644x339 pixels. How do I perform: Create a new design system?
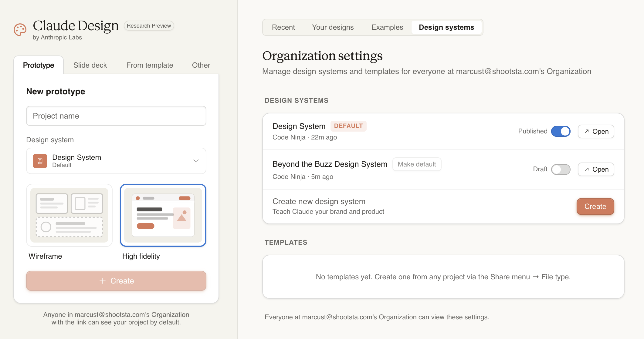pos(595,206)
